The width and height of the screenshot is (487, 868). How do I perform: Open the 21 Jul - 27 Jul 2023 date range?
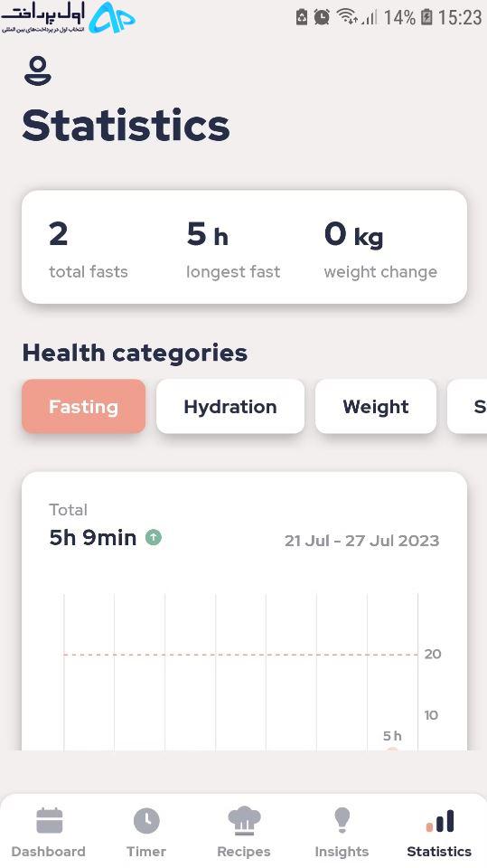coord(362,541)
